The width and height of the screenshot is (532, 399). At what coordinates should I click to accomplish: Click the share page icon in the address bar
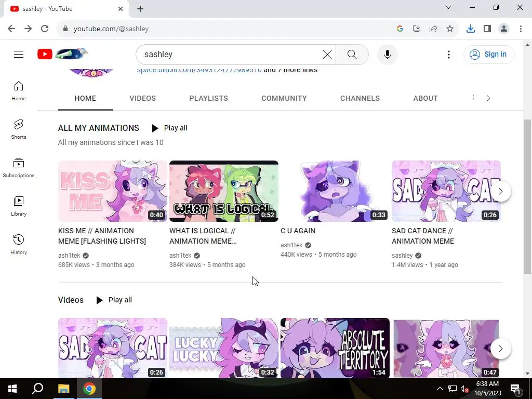pyautogui.click(x=433, y=29)
